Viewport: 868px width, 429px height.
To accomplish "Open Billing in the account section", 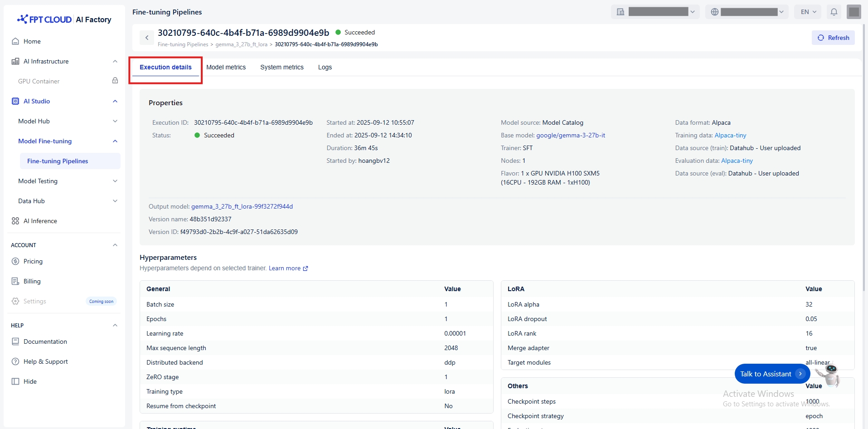I will (32, 281).
